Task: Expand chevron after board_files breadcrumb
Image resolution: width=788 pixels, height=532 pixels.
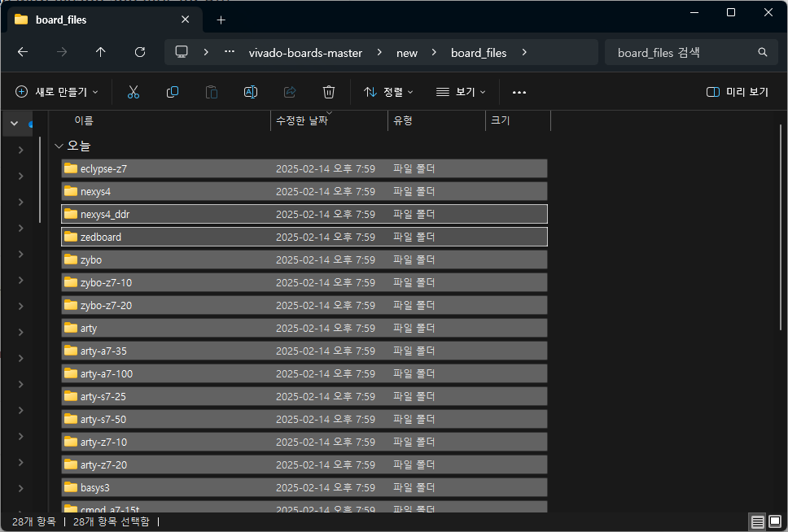Action: pyautogui.click(x=524, y=52)
